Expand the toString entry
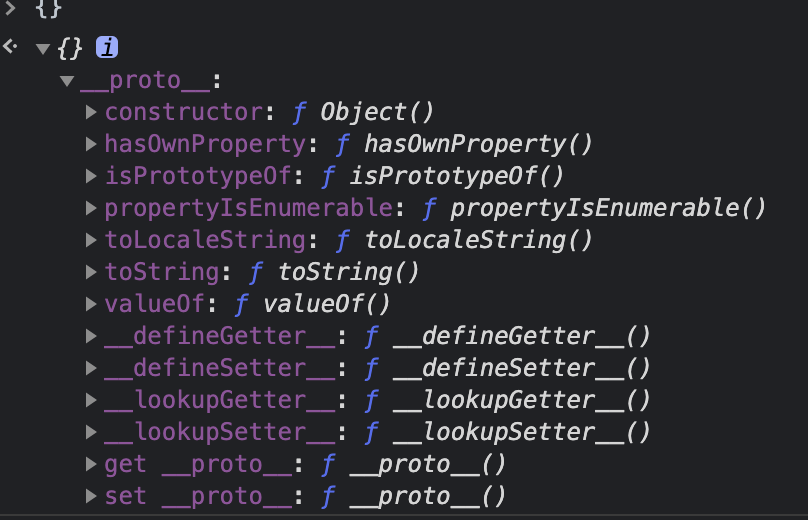Screen dimensions: 808x520 point(91,272)
